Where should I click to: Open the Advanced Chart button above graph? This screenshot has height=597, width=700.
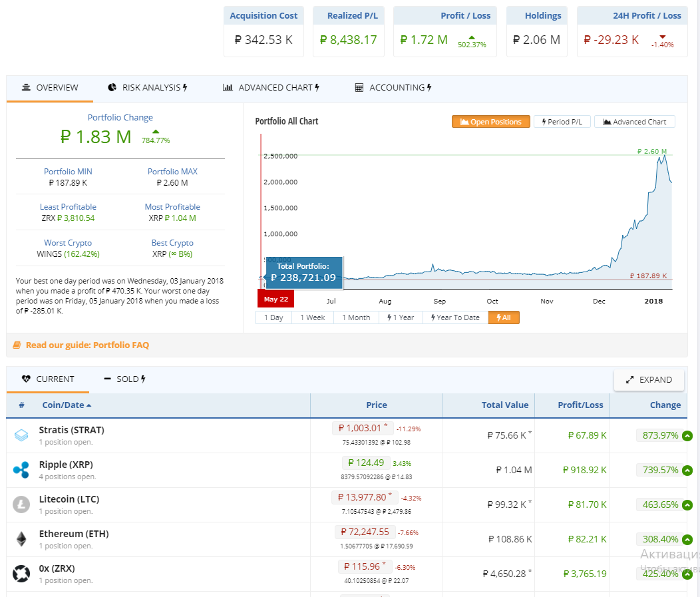tap(634, 122)
